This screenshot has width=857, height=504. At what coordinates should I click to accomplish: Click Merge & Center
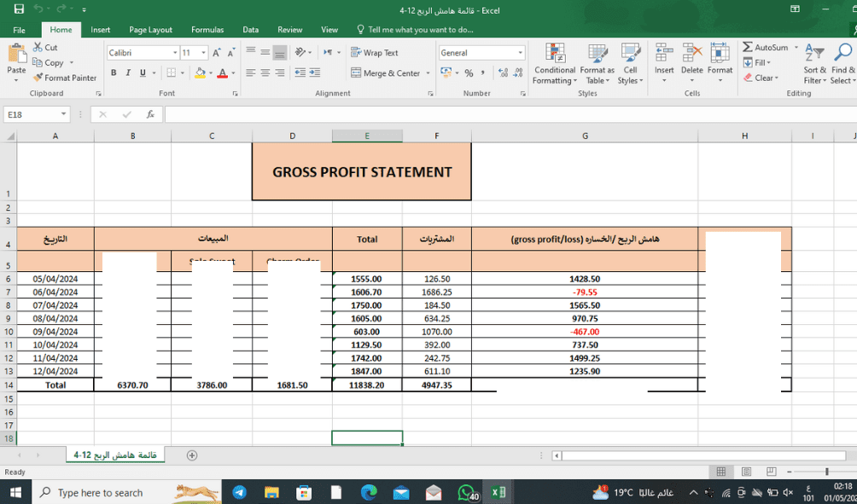[386, 72]
